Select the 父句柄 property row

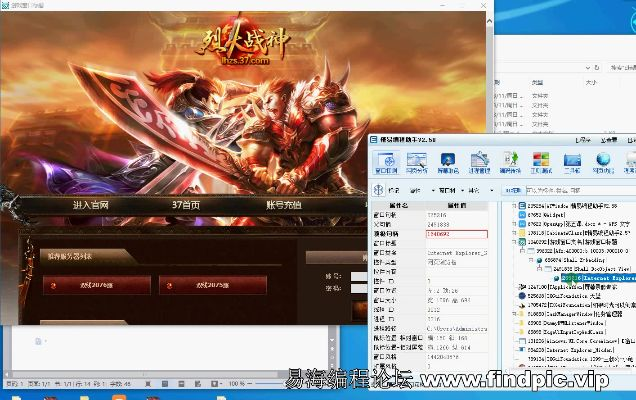430,224
